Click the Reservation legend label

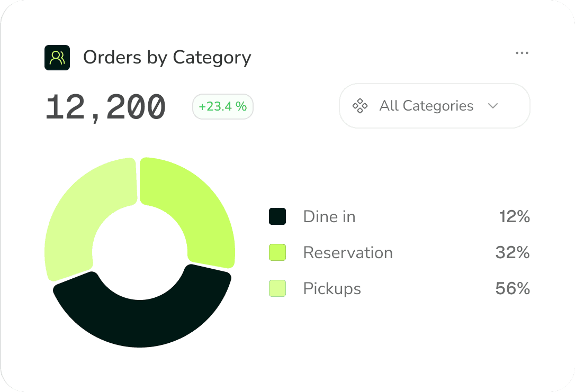pos(348,252)
